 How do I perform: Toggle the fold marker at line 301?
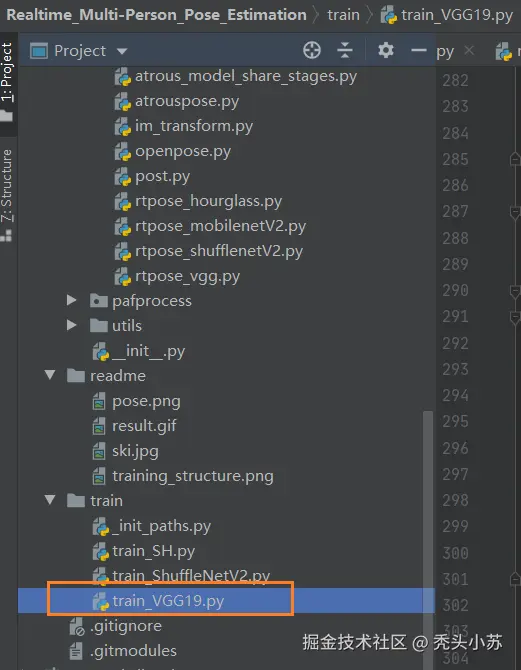(x=515, y=579)
